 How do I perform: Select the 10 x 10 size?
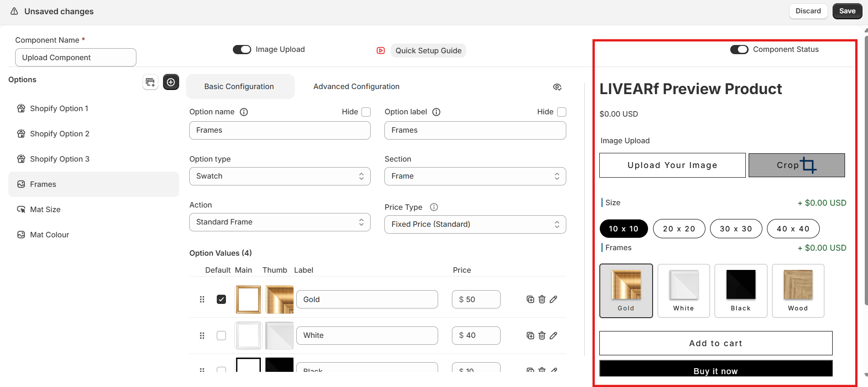click(624, 229)
